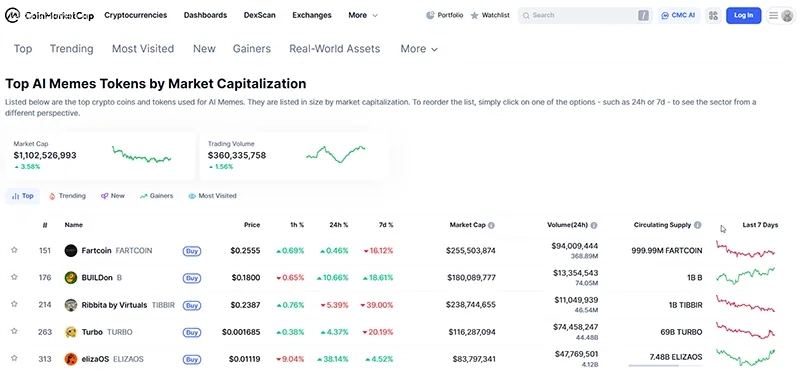Open Fartcoin 7-day sparkline chart
The image size is (800, 371).
pyautogui.click(x=745, y=250)
